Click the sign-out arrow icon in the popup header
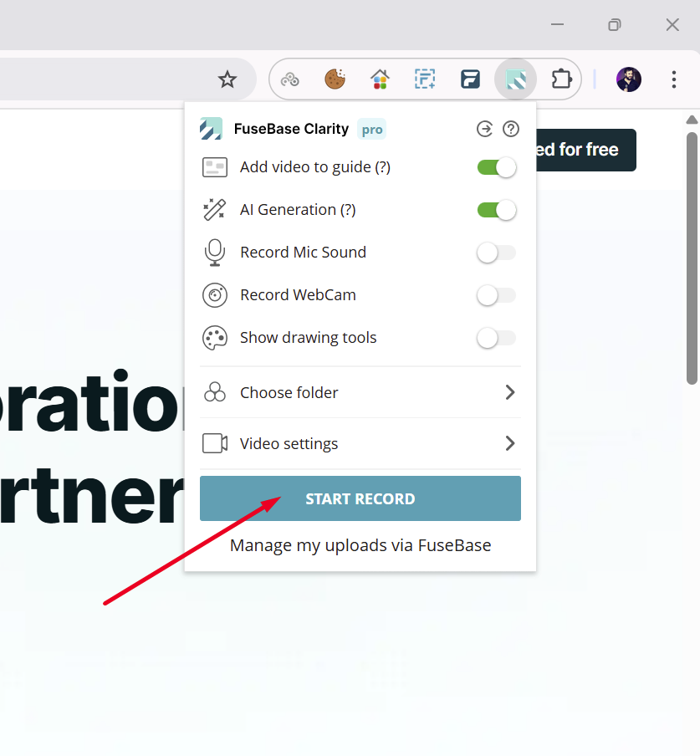Image resolution: width=700 pixels, height=756 pixels. [484, 129]
